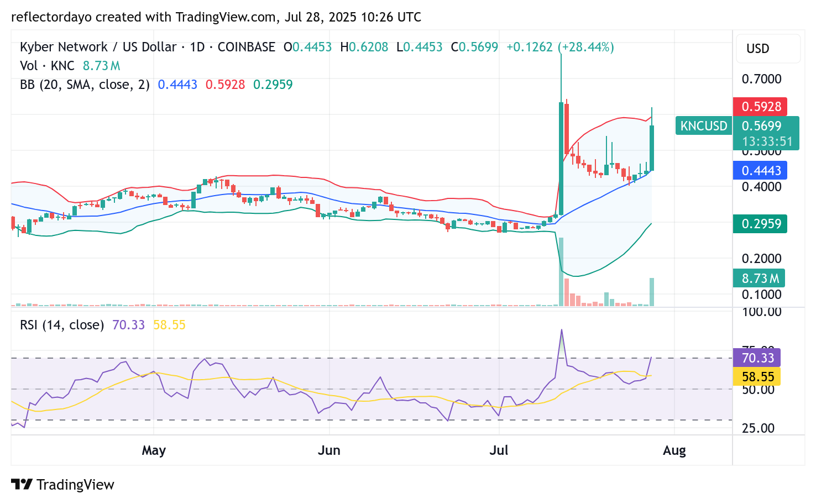Screen dimensions: 816x504
Task: Click the 58.55 value in RSI legend
Action: (x=169, y=325)
